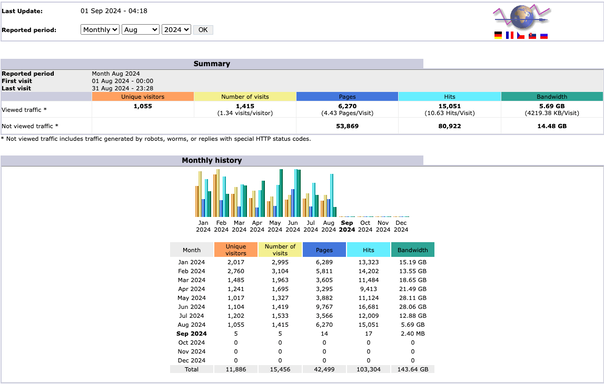This screenshot has width=604, height=384.
Task: Click the bold Sep 2024 label under chart
Action: [347, 226]
